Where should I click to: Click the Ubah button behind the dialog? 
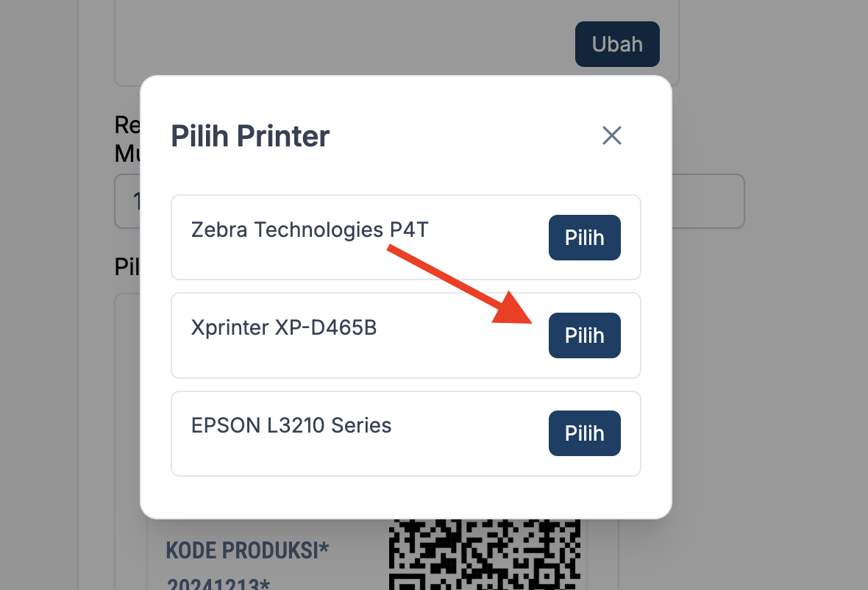point(616,44)
